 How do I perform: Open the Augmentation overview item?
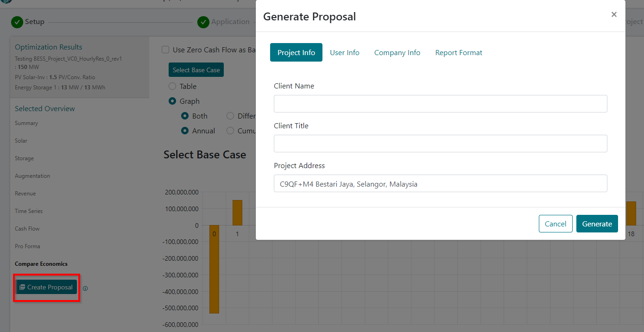click(x=32, y=176)
